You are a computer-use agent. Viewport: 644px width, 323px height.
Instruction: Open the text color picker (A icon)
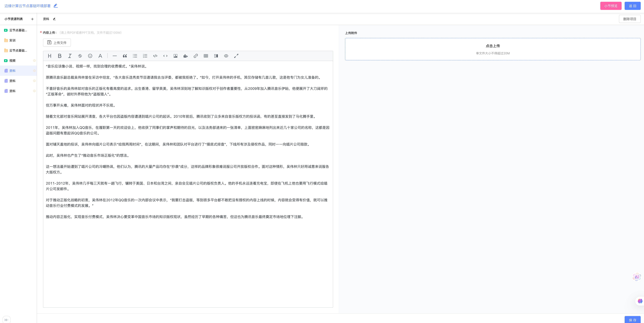100,56
